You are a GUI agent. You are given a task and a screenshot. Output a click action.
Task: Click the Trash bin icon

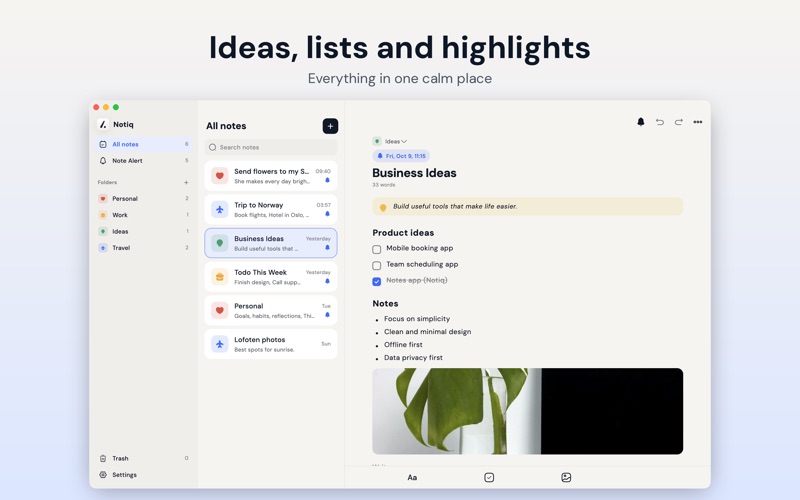point(103,458)
